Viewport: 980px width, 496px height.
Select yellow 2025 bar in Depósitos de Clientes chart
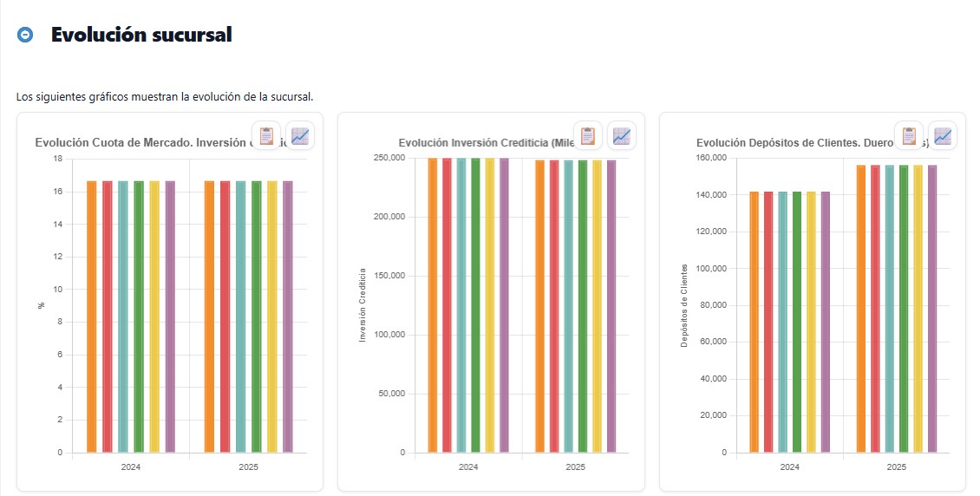point(918,309)
